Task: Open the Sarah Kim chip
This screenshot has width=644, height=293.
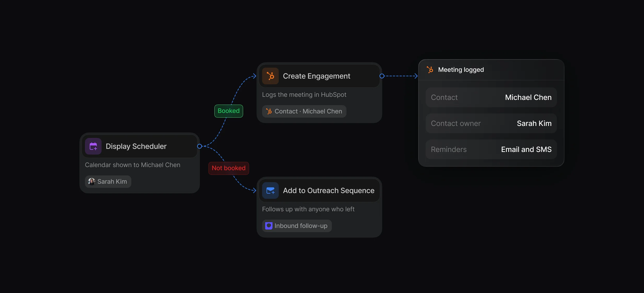Action: tap(108, 182)
